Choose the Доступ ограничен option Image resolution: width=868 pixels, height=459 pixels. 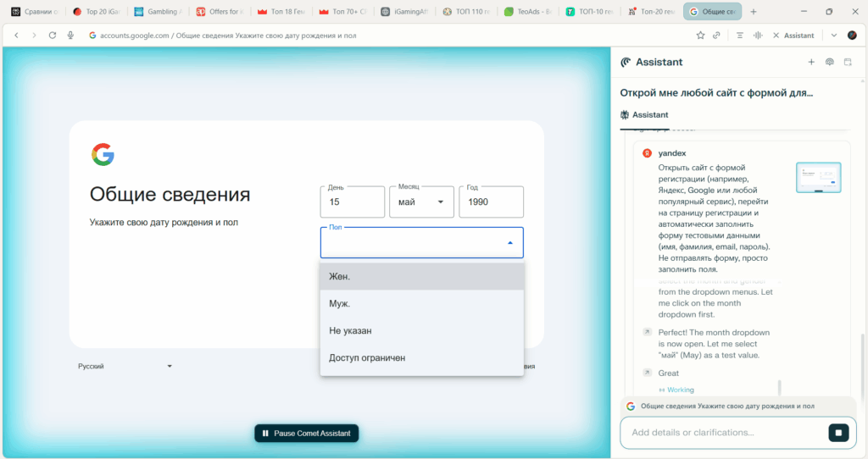click(422, 357)
